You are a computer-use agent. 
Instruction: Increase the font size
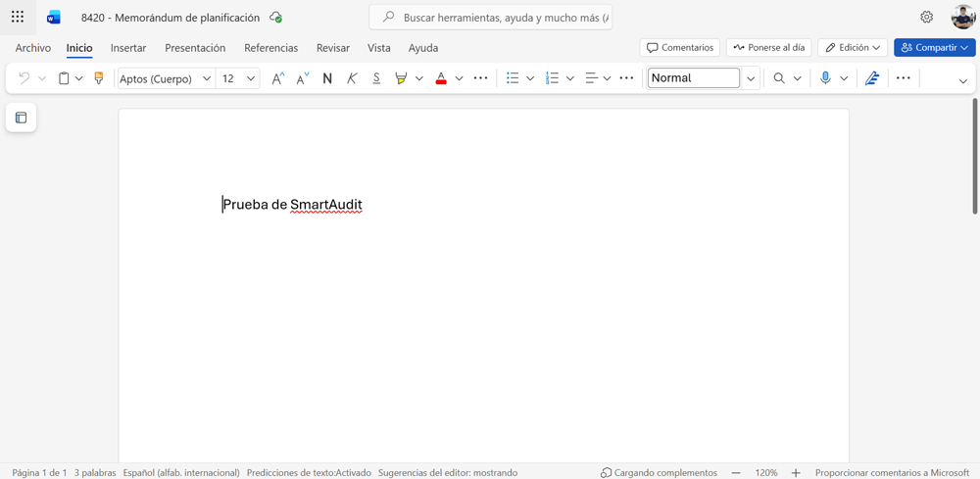pos(278,78)
